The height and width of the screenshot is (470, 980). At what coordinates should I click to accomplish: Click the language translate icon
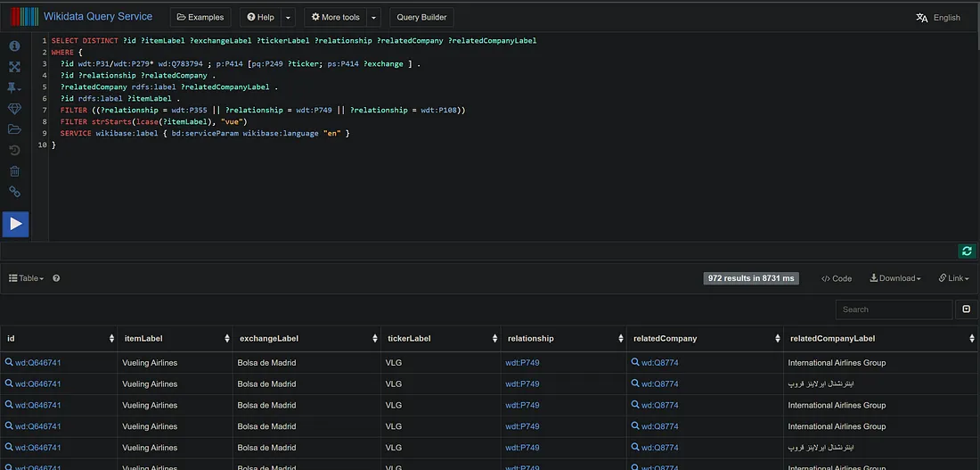coord(922,18)
